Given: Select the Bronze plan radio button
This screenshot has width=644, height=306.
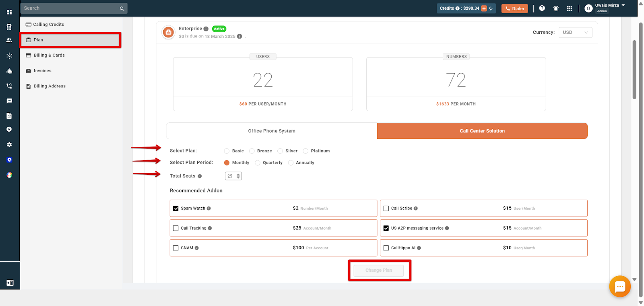Looking at the screenshot, I should tap(252, 151).
